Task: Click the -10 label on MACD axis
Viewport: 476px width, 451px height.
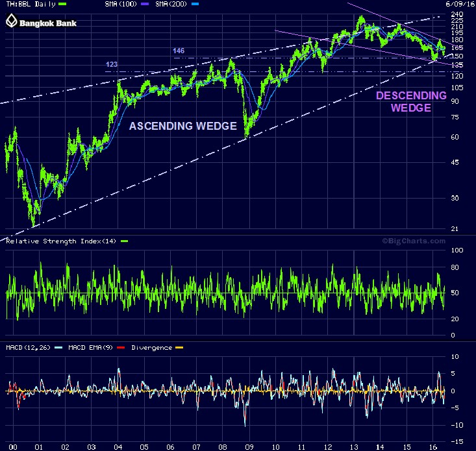Action: (x=457, y=425)
